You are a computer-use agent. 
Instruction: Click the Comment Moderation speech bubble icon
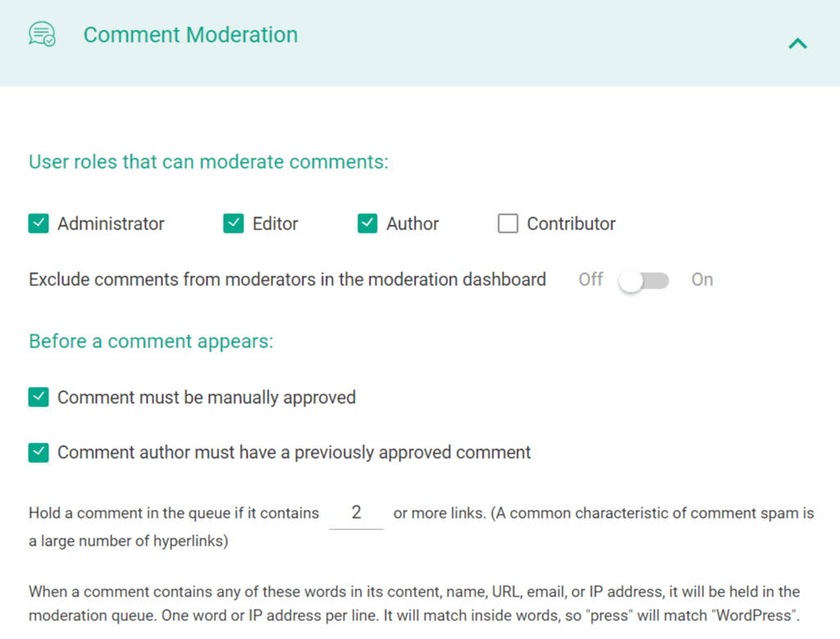coord(42,34)
